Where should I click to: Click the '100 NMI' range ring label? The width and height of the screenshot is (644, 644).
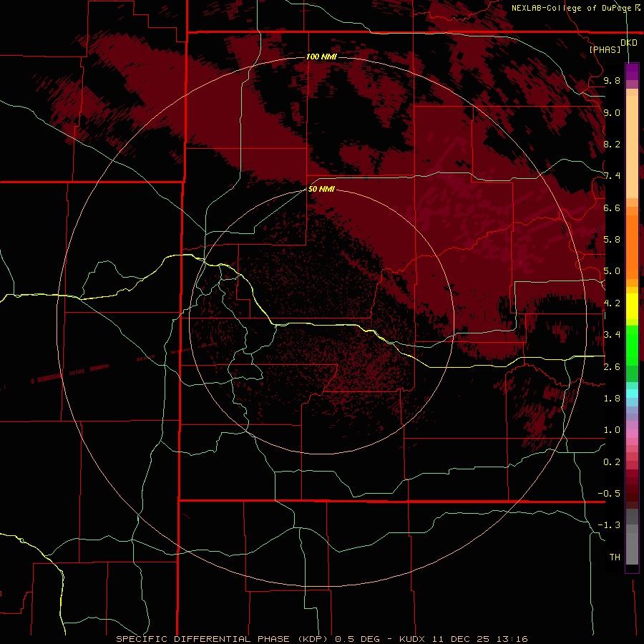point(321,57)
